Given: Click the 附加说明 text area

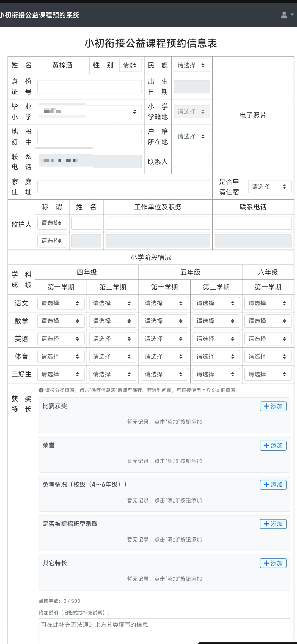Looking at the screenshot, I should [164, 630].
